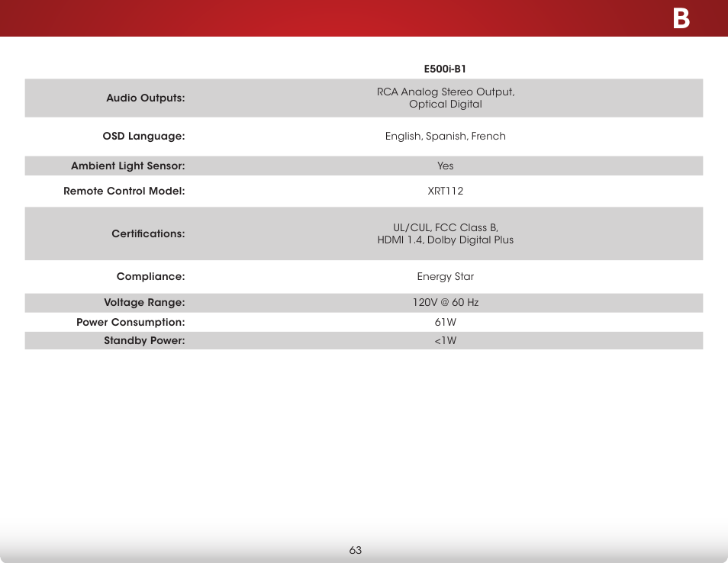Screen dimensions: 728x563
Task: Select the Ambient Light Sensor label
Action: click(128, 166)
